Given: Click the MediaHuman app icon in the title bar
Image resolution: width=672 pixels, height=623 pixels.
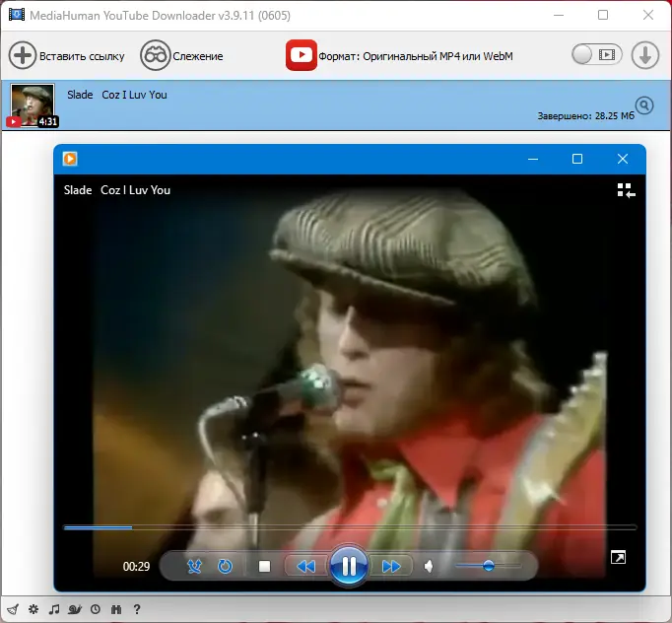Looking at the screenshot, I should click(17, 15).
